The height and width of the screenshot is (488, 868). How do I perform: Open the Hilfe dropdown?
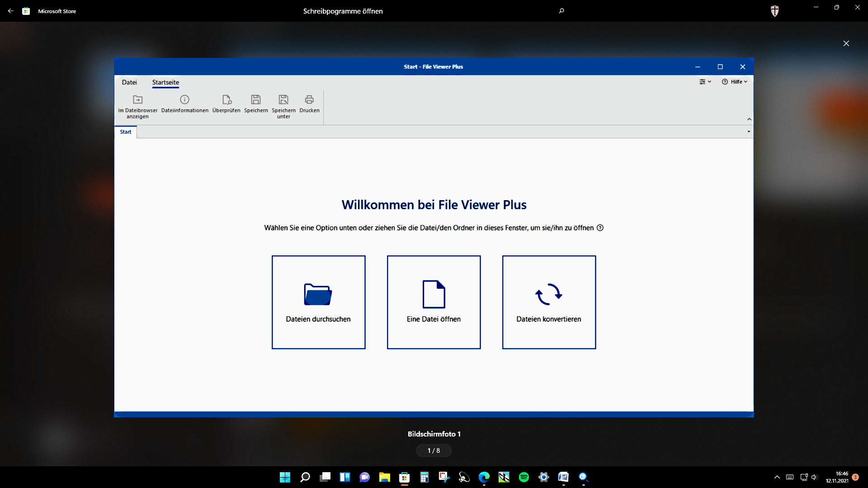point(735,82)
